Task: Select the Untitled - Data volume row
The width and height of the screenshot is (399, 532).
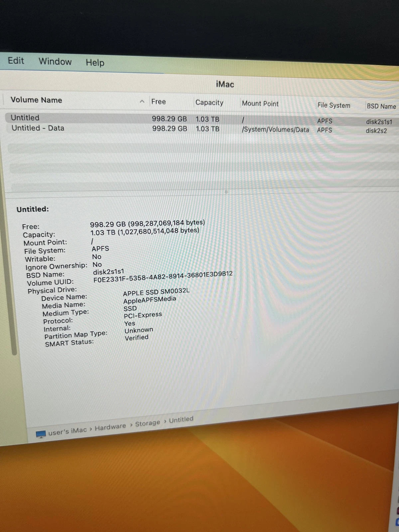Action: coord(201,129)
